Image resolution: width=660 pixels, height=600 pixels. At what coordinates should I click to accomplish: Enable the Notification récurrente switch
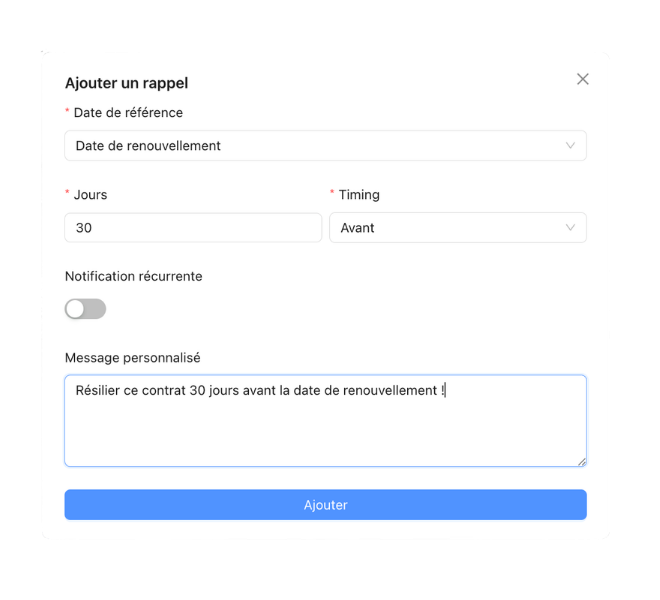[x=85, y=309]
